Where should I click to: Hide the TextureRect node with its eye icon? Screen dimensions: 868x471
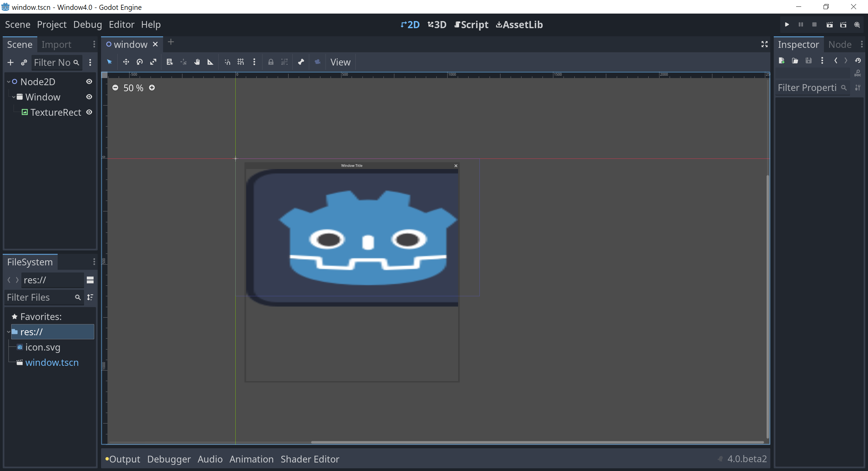(89, 112)
